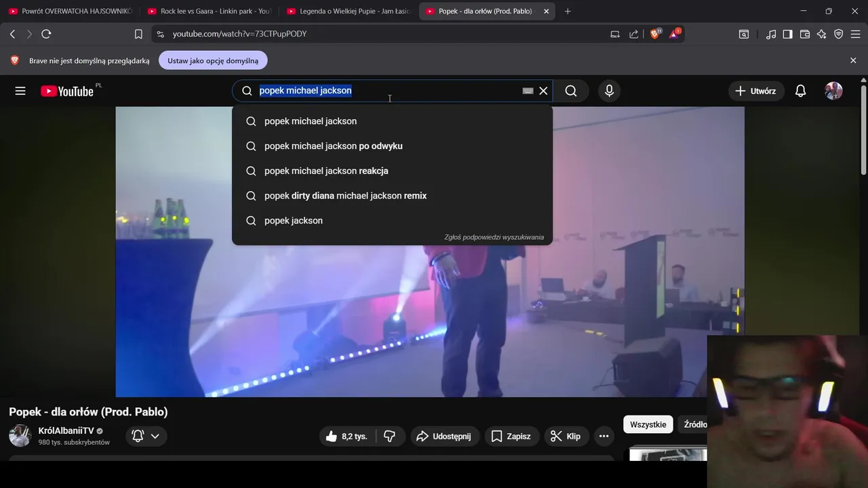The image size is (868, 488).
Task: Save video with Zapisz button
Action: click(x=511, y=436)
